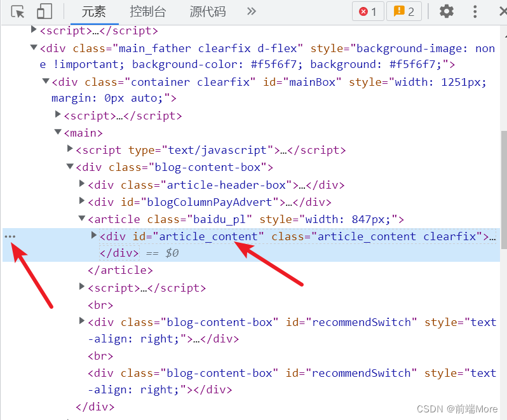Image resolution: width=507 pixels, height=420 pixels.
Task: Collapse the blog-content-box div
Action: 70,167
